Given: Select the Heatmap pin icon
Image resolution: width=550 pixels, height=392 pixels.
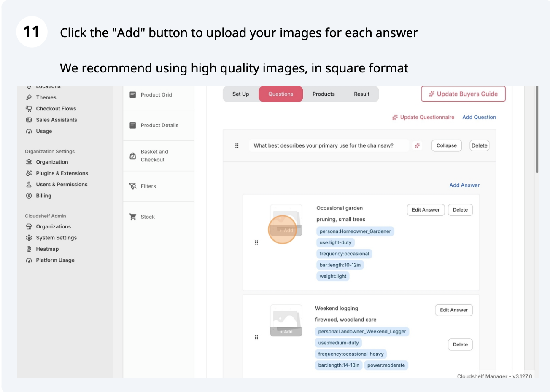Looking at the screenshot, I should tap(29, 249).
